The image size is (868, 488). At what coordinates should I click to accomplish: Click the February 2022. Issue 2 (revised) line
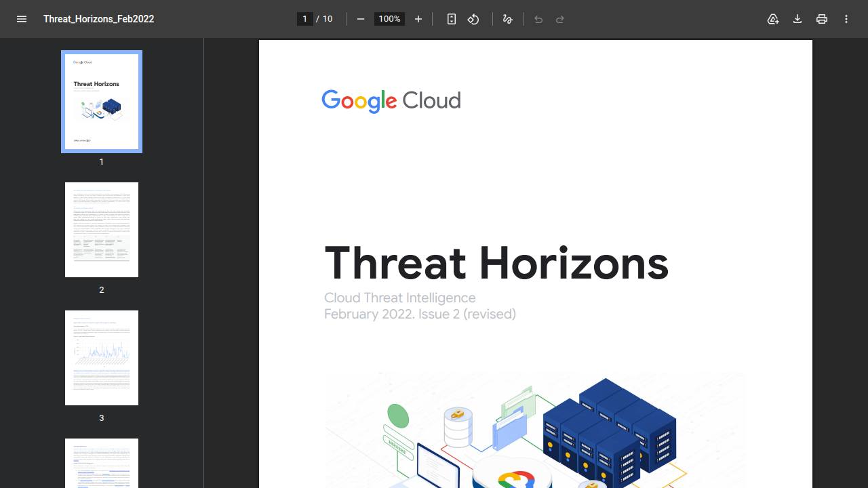420,314
